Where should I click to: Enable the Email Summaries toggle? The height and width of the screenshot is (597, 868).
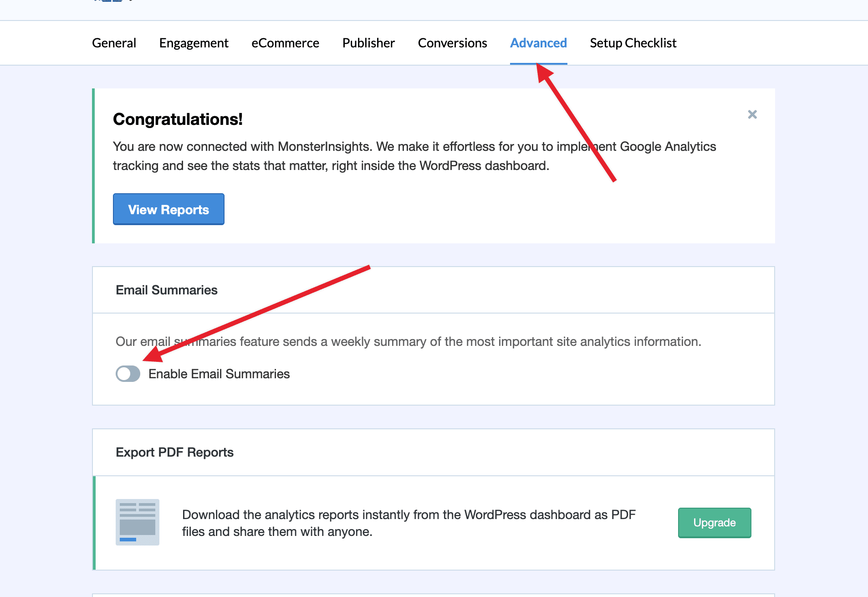[x=128, y=374]
